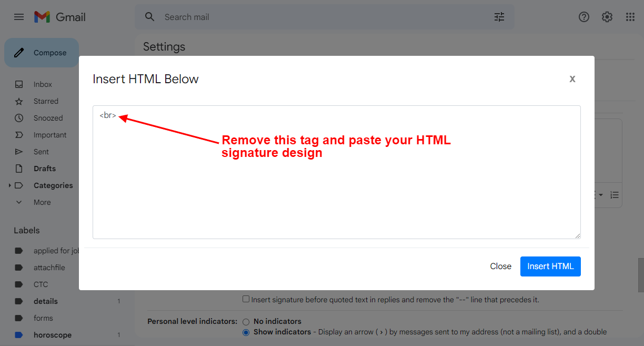Expand the Categories arrow

(9, 185)
